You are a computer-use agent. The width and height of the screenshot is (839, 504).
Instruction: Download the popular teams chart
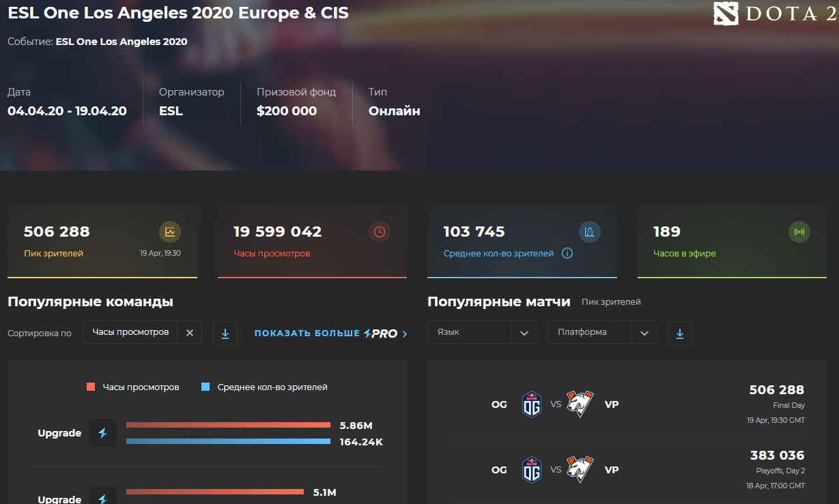coord(225,333)
